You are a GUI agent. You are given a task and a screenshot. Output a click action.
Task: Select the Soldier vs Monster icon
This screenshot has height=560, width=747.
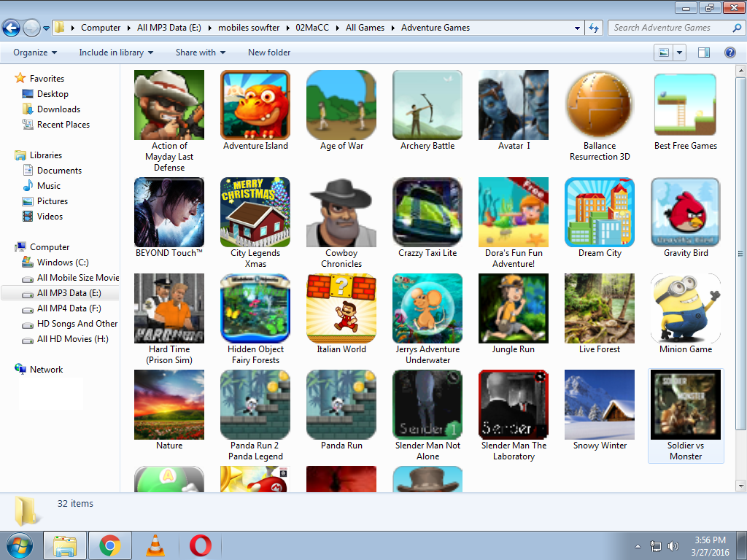click(686, 404)
